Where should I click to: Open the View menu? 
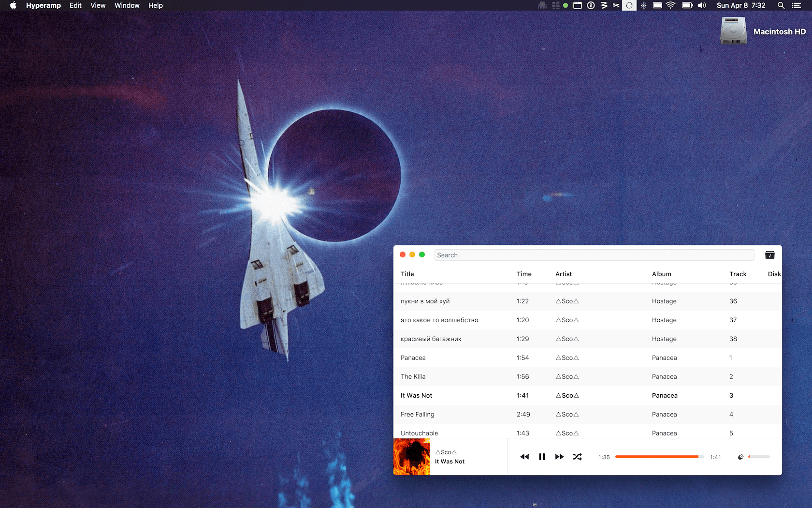point(98,5)
